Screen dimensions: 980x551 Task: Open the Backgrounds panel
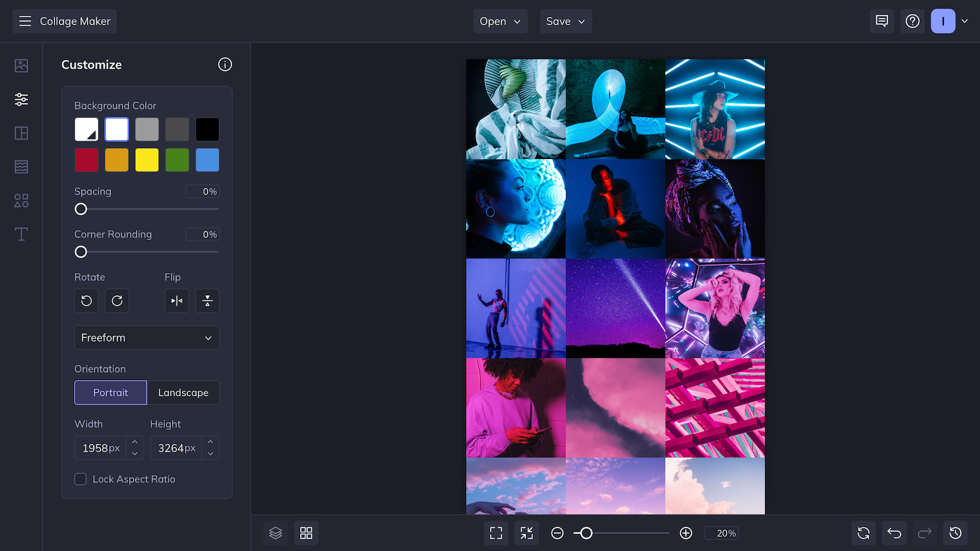[21, 166]
